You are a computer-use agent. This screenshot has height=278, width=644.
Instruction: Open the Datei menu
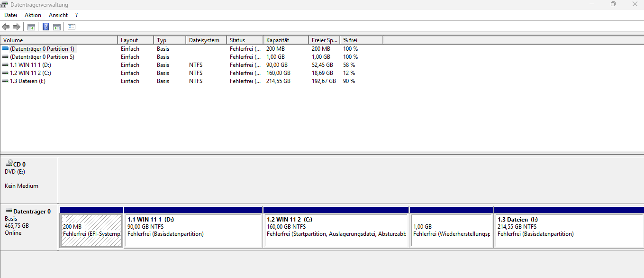click(x=10, y=15)
